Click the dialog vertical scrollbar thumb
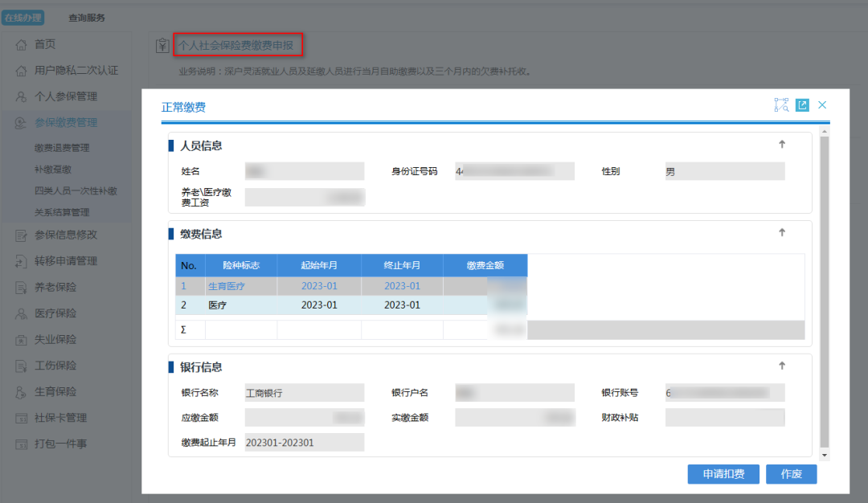The image size is (868, 503). 825,291
